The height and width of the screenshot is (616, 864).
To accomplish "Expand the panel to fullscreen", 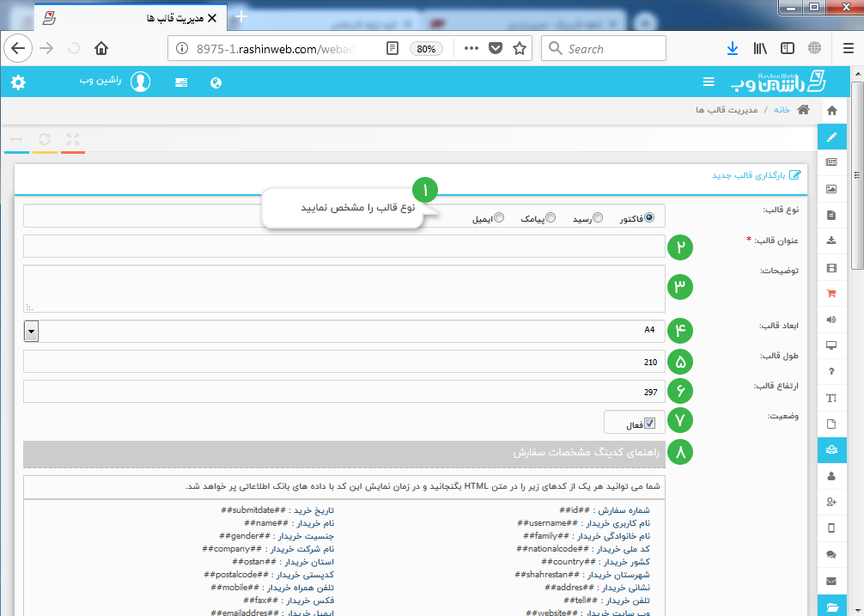I will coord(73,139).
